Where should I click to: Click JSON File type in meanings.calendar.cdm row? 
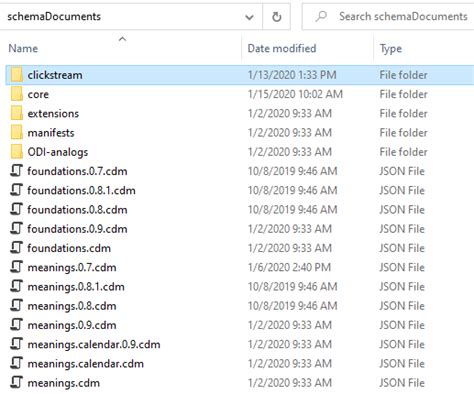coord(402,363)
